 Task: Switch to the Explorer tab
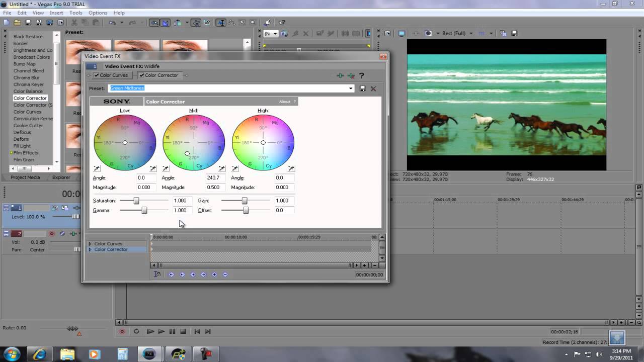(61, 177)
